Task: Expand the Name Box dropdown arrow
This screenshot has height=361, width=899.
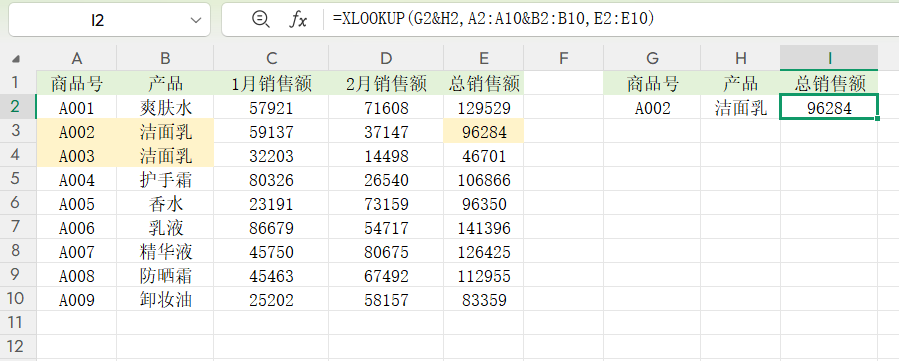Action: tap(196, 21)
